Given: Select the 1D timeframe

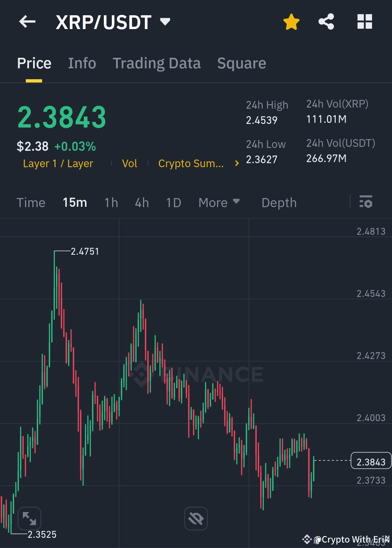Looking at the screenshot, I should pos(173,202).
